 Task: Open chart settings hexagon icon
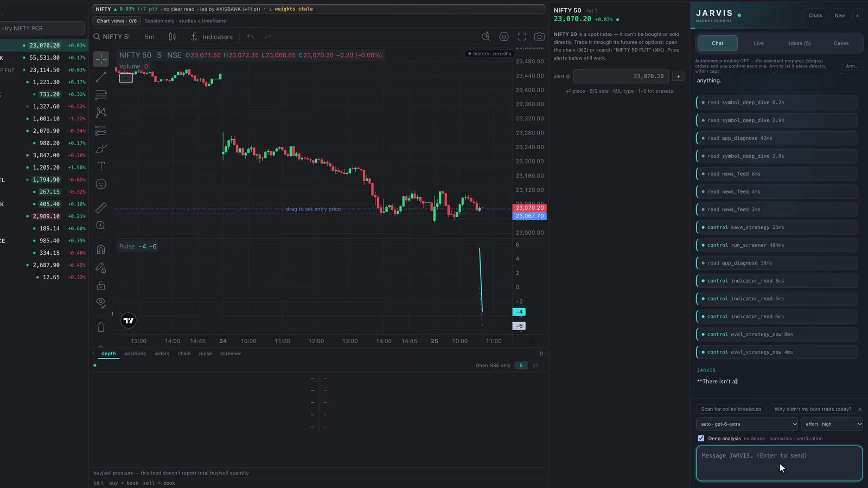pyautogui.click(x=504, y=37)
